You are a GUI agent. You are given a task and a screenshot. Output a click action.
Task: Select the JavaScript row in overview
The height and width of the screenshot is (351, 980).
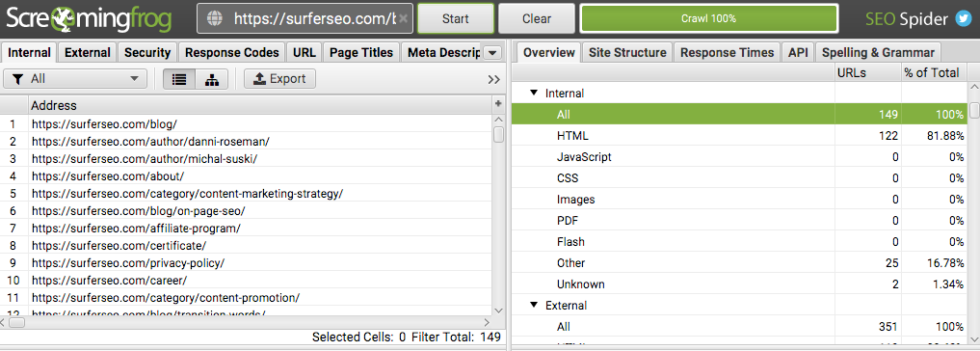[739, 157]
